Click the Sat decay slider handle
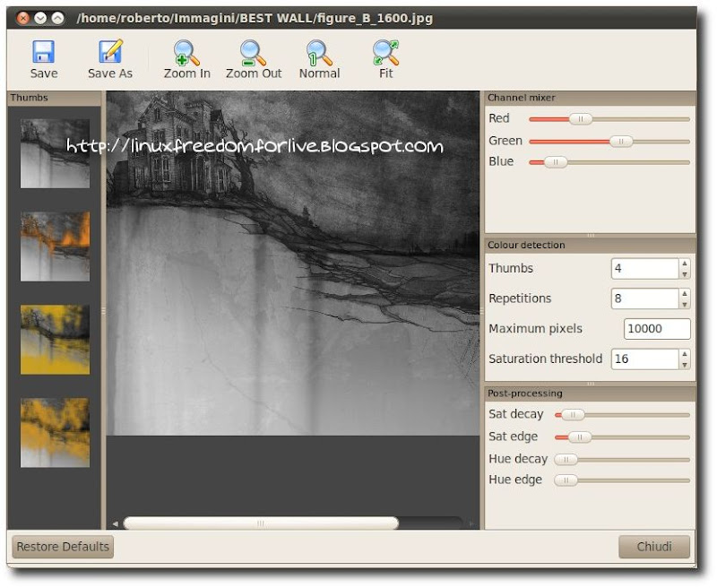 point(571,415)
